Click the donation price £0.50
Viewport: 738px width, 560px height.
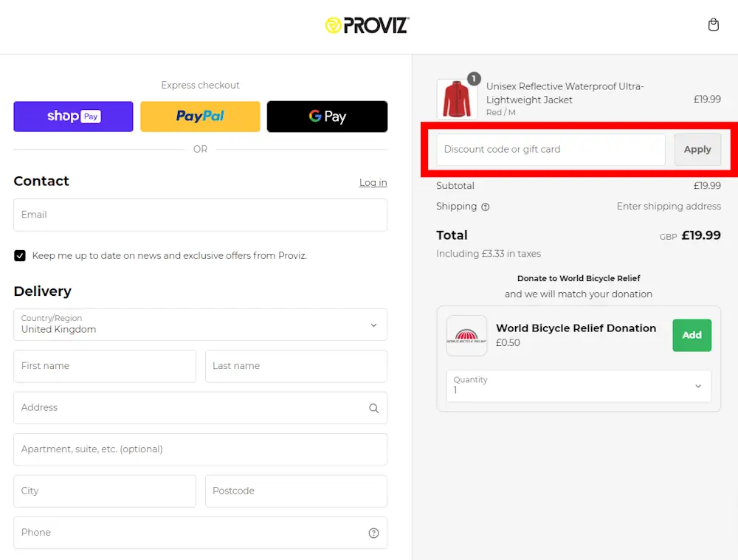508,342
